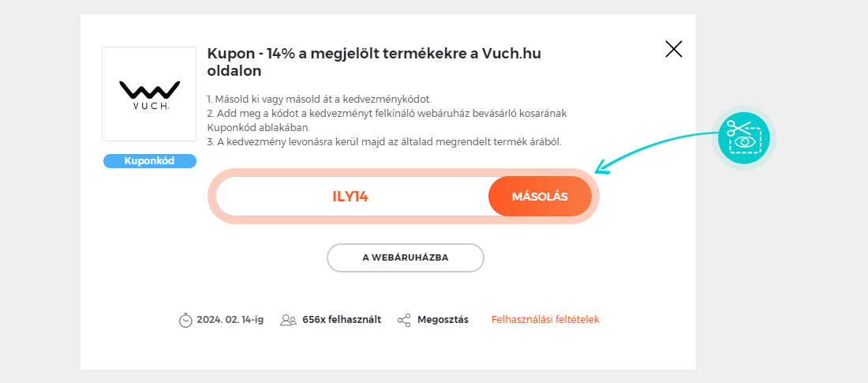Screen dimensions: 868x383
Task: Open the Felhasználási feltételek link
Action: click(x=545, y=320)
